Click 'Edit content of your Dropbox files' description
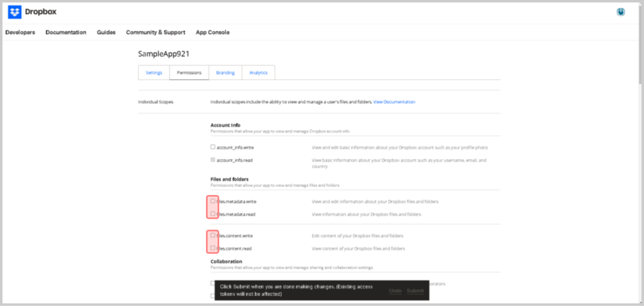This screenshot has height=306, width=644. coord(358,236)
